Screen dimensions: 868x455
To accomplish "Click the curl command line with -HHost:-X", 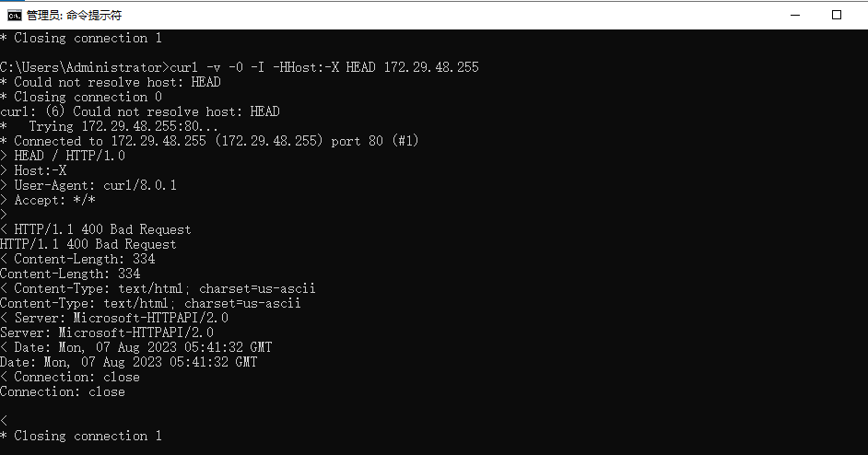I will coord(240,67).
